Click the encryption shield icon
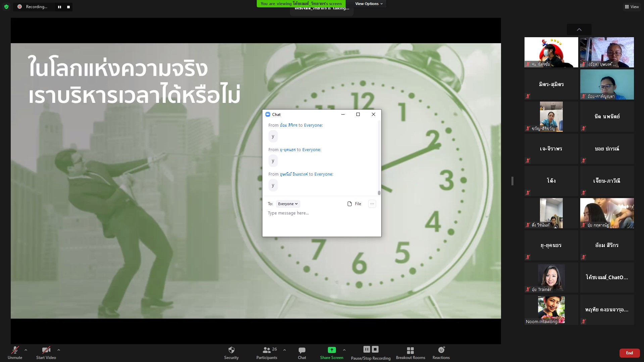This screenshot has width=644, height=362. click(x=6, y=7)
